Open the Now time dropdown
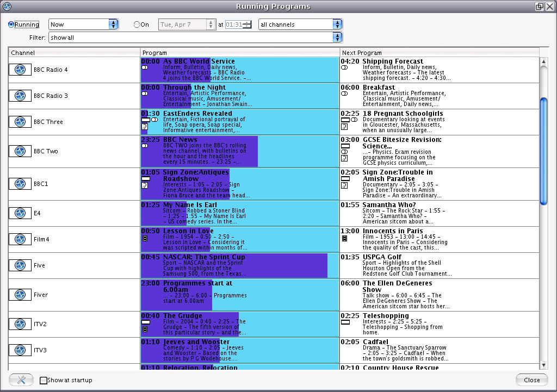The height and width of the screenshot is (392, 557). [x=83, y=24]
